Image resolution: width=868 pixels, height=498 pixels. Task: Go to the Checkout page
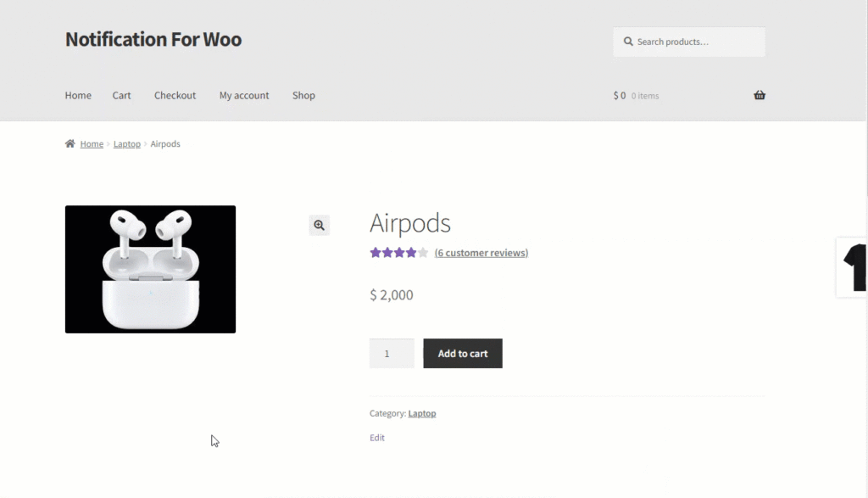[x=175, y=95]
